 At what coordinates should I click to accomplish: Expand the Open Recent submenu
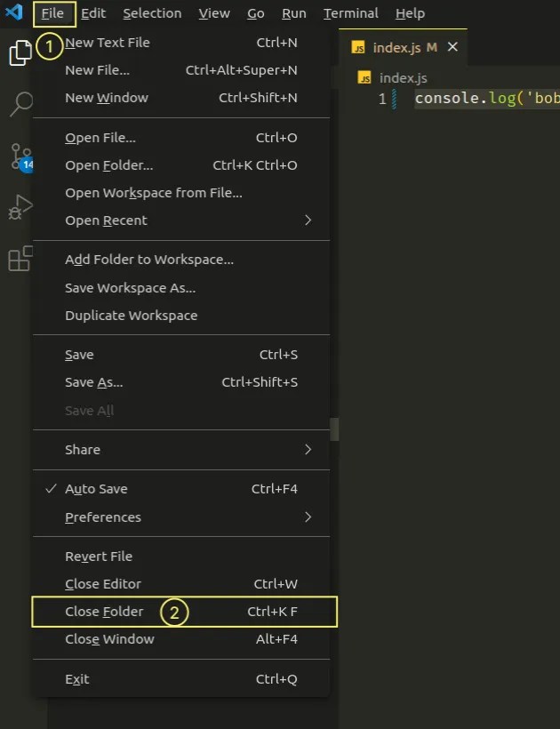coord(104,220)
